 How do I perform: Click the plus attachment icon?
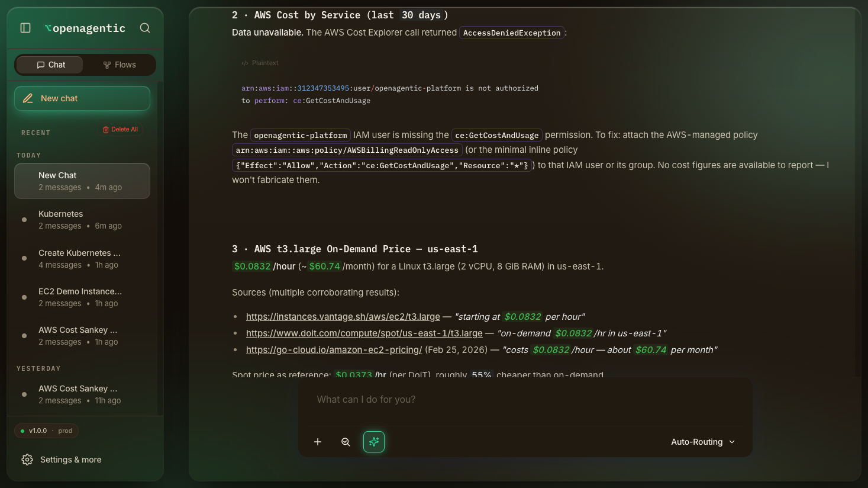(318, 442)
